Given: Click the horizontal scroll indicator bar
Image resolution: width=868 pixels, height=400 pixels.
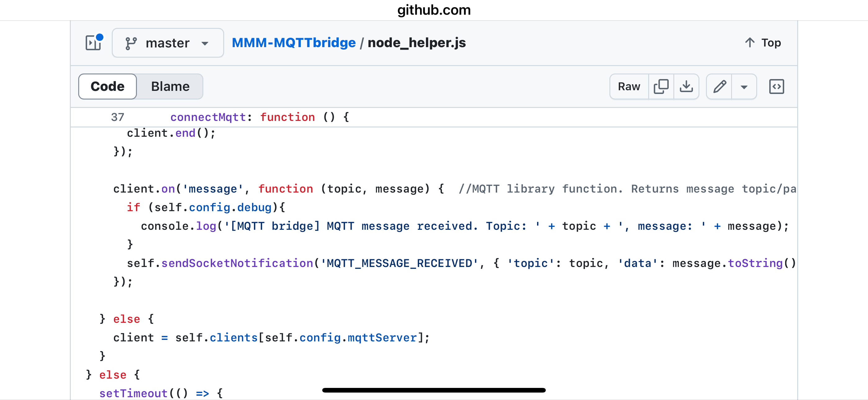Looking at the screenshot, I should tap(434, 390).
